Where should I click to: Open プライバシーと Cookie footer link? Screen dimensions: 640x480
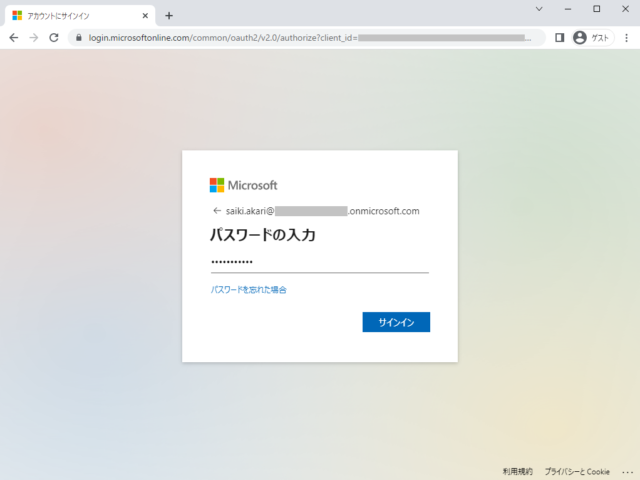(577, 471)
